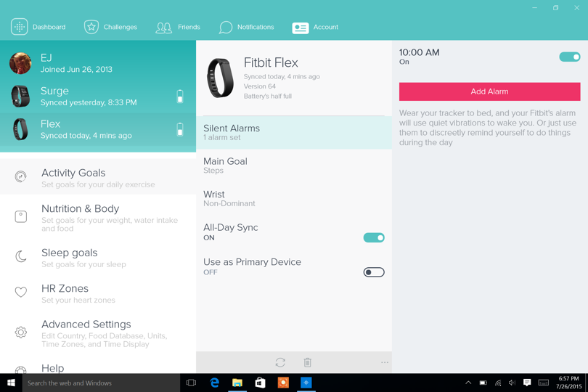Toggle the 10:00 AM alarm switch
Screen dimensions: 588x392
click(569, 57)
